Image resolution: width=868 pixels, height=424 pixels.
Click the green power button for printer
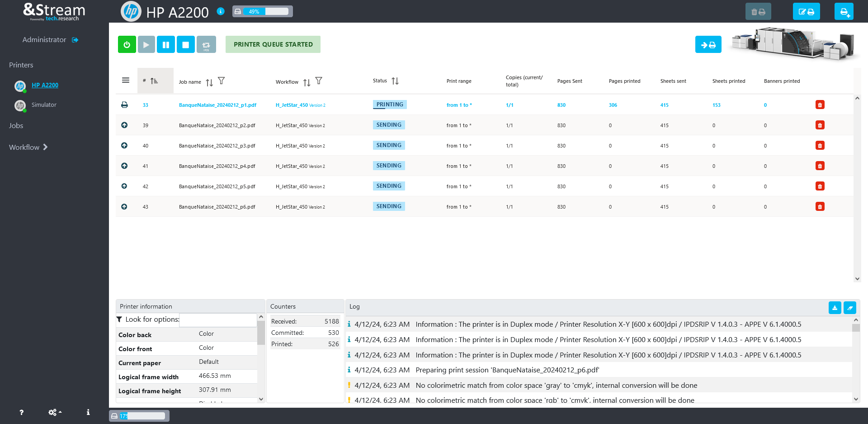pos(127,45)
